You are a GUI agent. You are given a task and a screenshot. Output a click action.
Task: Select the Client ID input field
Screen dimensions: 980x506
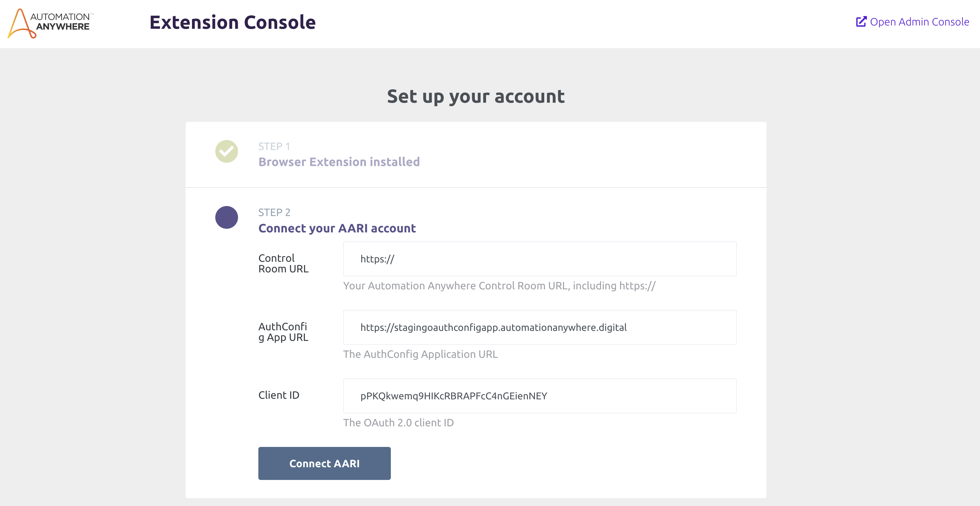coord(539,396)
